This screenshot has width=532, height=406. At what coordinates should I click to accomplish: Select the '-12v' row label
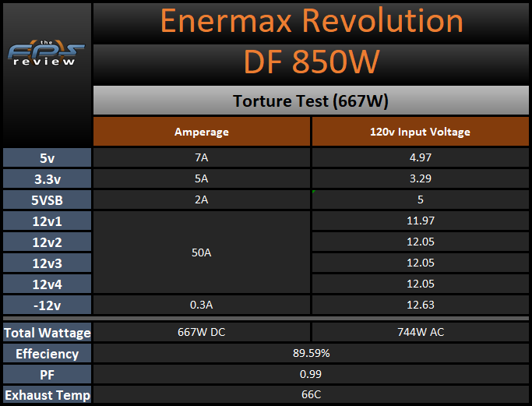48,305
